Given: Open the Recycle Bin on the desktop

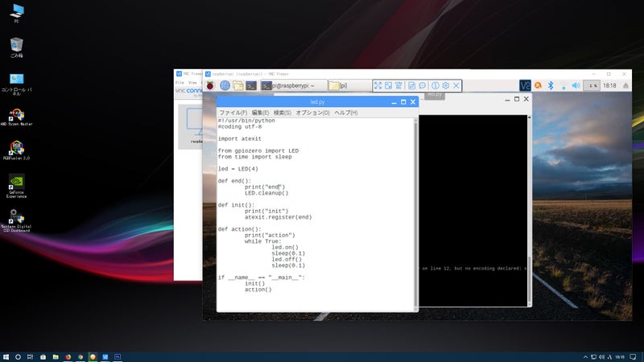Looking at the screenshot, I should (x=16, y=45).
